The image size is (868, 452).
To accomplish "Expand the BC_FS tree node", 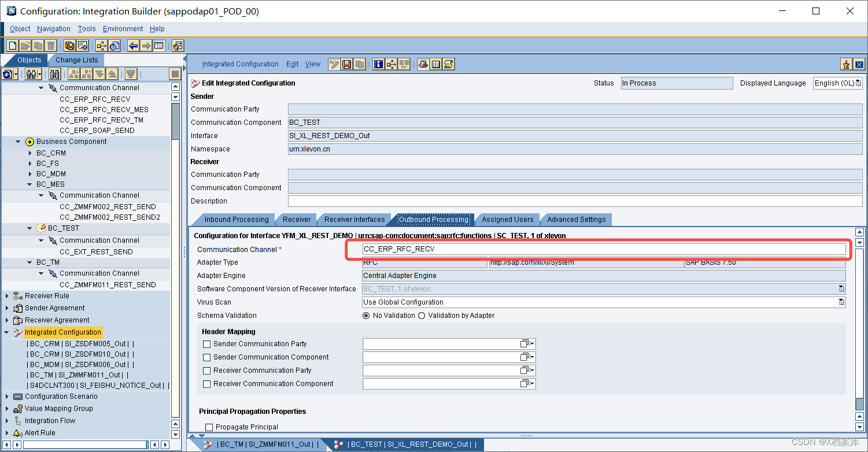I will point(30,164).
